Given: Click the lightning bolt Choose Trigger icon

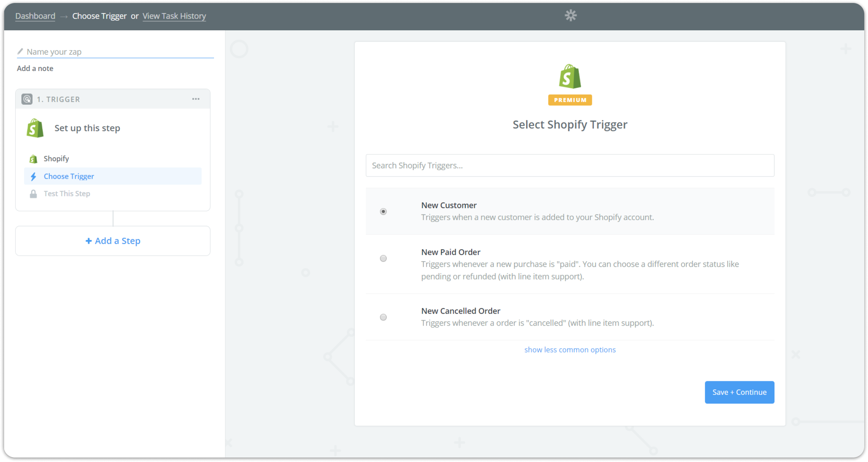Looking at the screenshot, I should pos(33,176).
